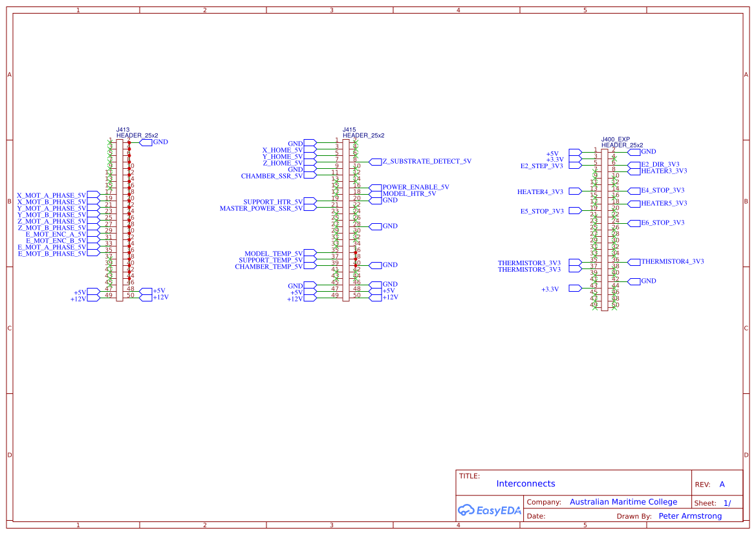Select the J400_EXP designator label
Image resolution: width=756 pixels, height=535 pixels.
pos(616,140)
